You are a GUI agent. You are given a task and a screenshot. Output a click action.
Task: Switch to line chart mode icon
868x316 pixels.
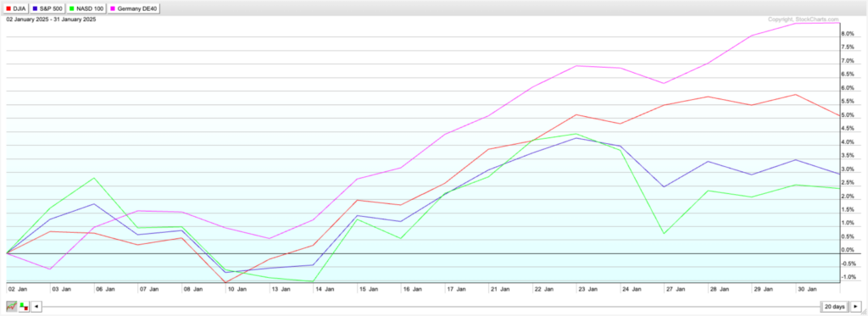point(11,306)
